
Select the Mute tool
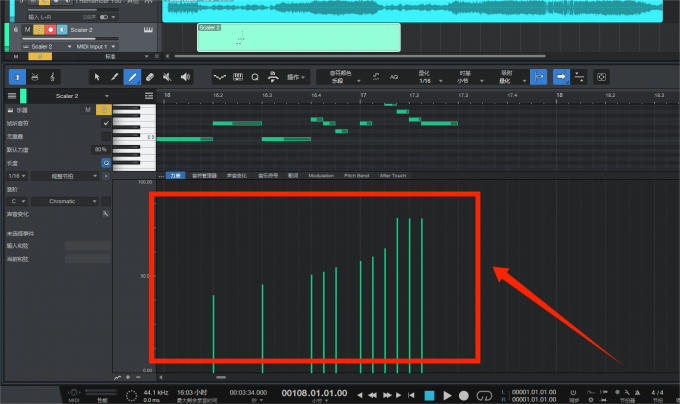166,76
